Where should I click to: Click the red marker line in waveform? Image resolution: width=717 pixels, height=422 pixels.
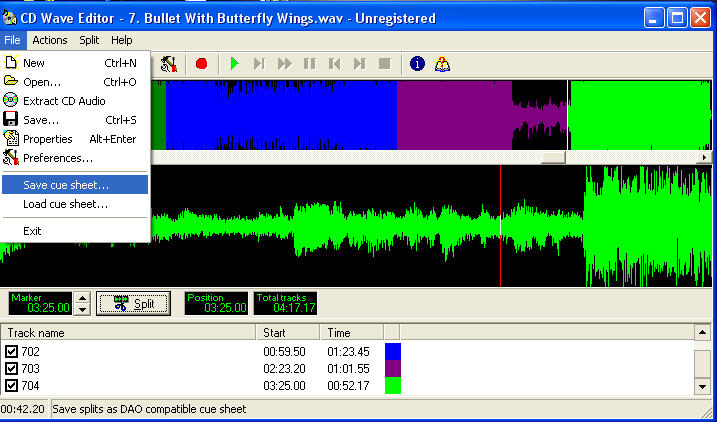[500, 226]
